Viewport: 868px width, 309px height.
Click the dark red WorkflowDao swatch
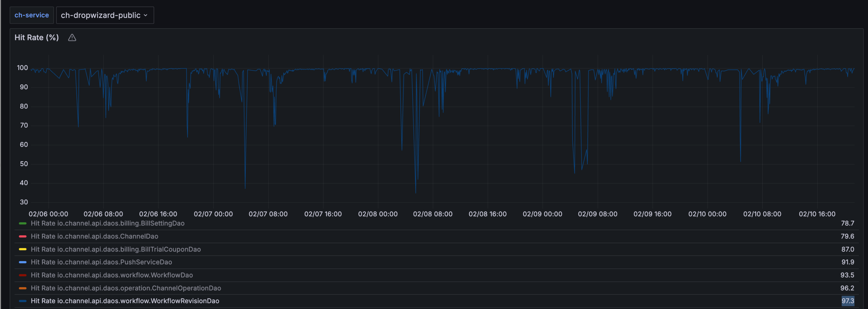[22, 275]
